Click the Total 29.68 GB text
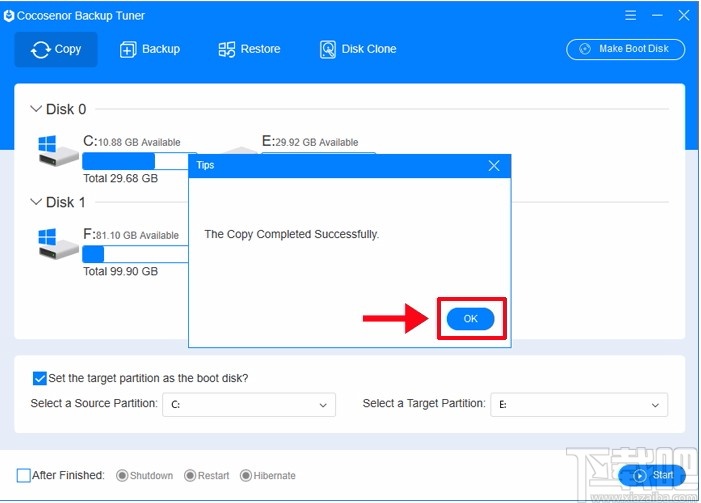The image size is (701, 503). click(x=121, y=178)
